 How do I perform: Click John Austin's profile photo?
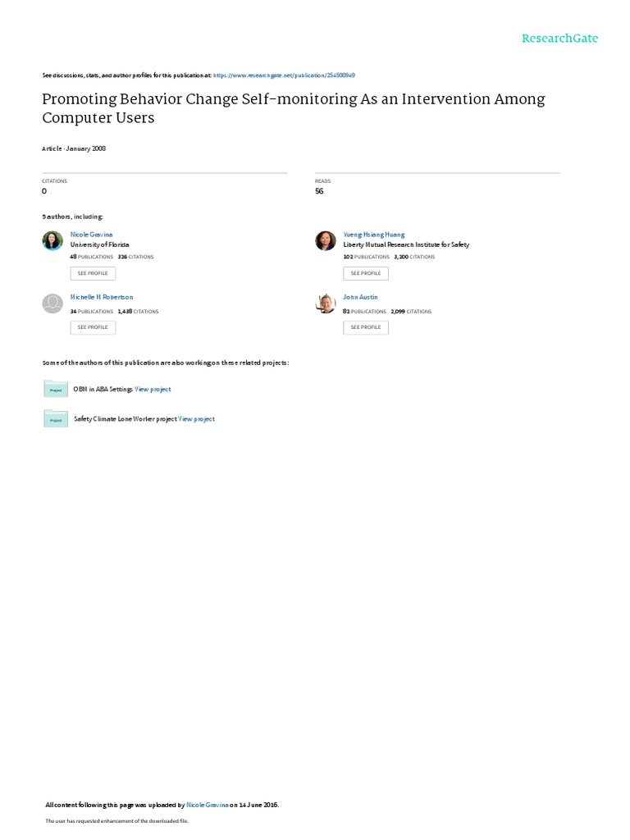325,304
